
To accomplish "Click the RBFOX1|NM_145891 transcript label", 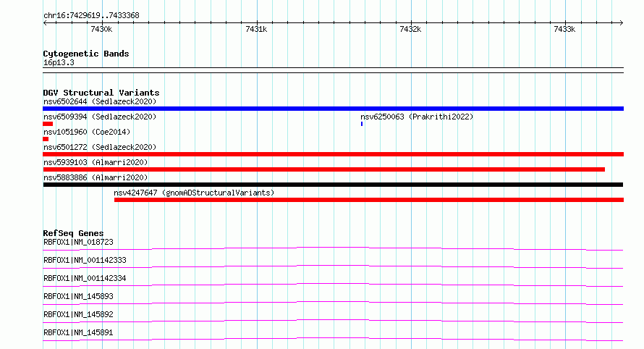I will pyautogui.click(x=78, y=332).
